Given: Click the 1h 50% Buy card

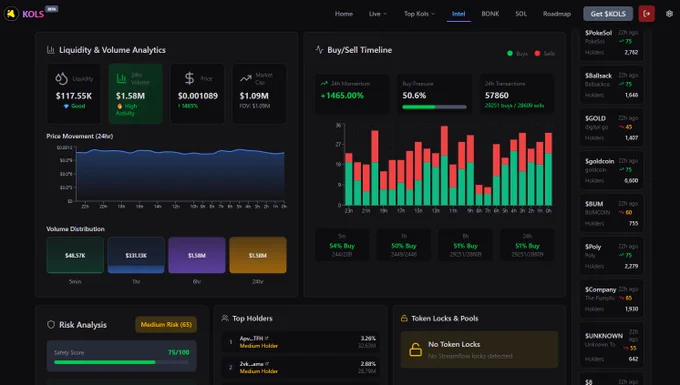Looking at the screenshot, I should click(x=404, y=245).
